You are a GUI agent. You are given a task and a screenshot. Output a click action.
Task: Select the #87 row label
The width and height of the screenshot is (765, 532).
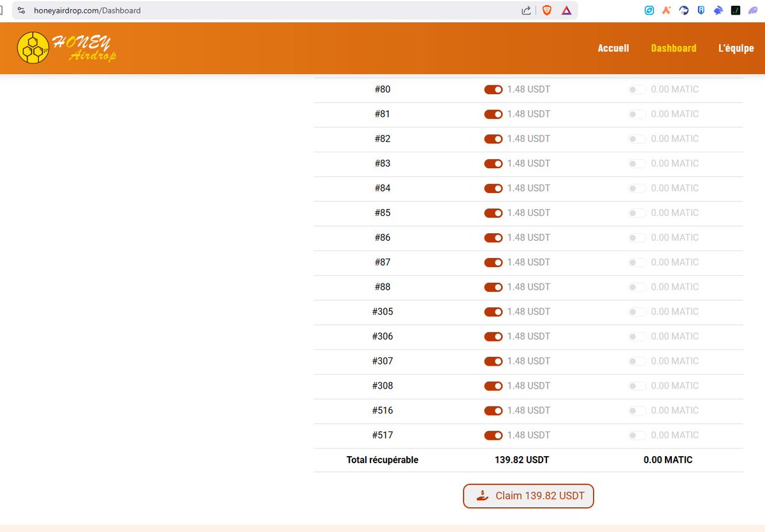pyautogui.click(x=382, y=262)
